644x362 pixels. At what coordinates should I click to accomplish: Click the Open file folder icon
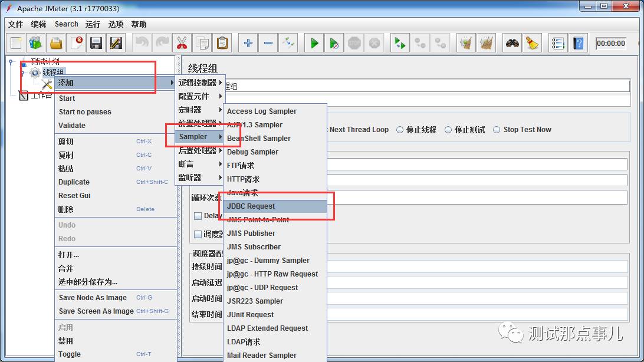point(56,43)
